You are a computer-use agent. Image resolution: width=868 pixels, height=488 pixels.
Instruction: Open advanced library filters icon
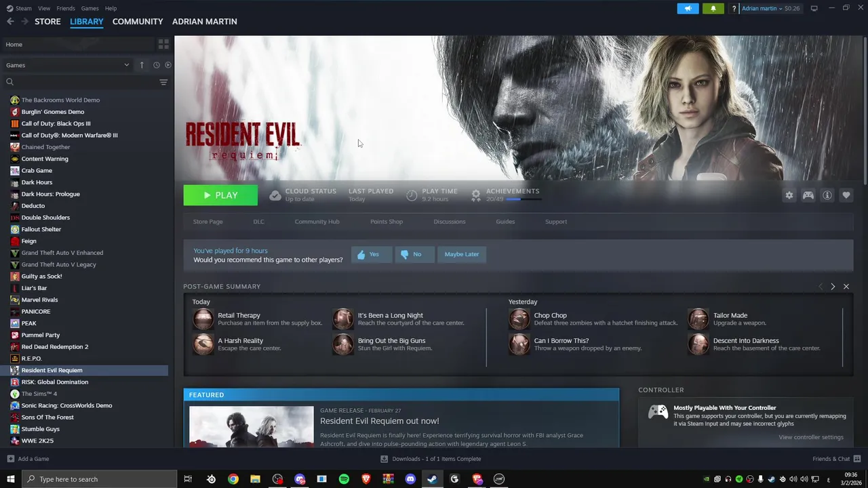pyautogui.click(x=163, y=82)
